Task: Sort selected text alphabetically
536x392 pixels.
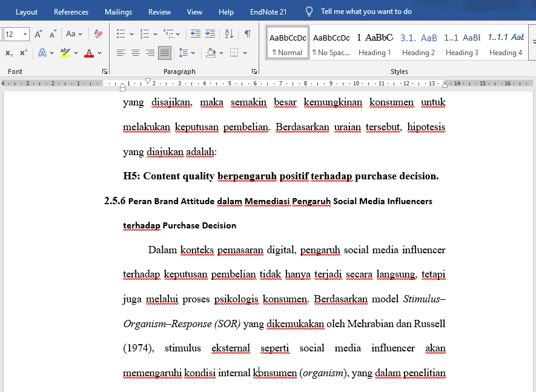Action: [x=229, y=34]
